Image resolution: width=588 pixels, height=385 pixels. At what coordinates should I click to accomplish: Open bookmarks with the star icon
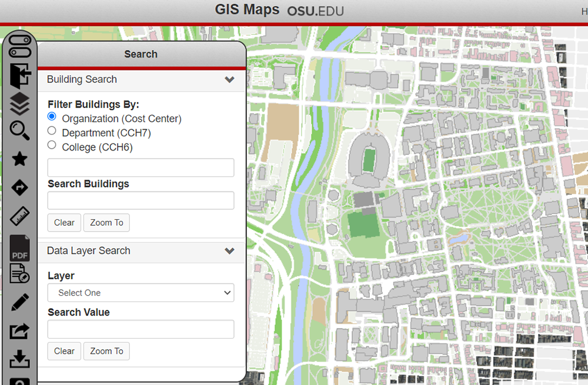[19, 159]
